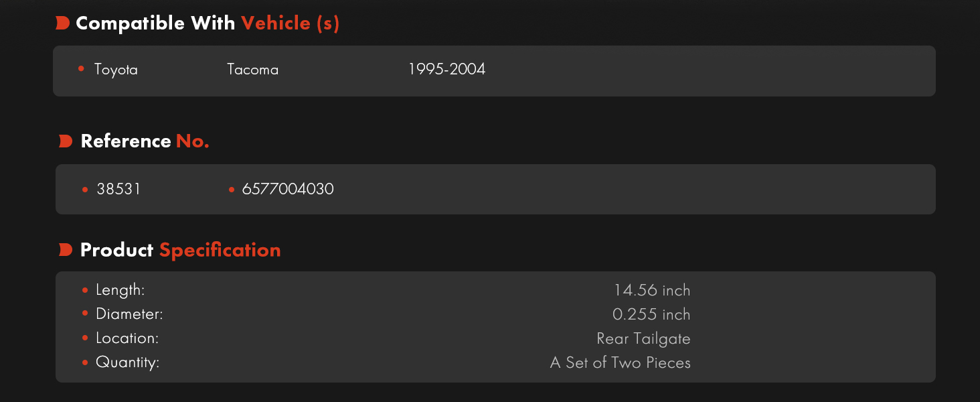This screenshot has width=980, height=402.
Task: Click the red bullet before 38531
Action: click(x=85, y=190)
